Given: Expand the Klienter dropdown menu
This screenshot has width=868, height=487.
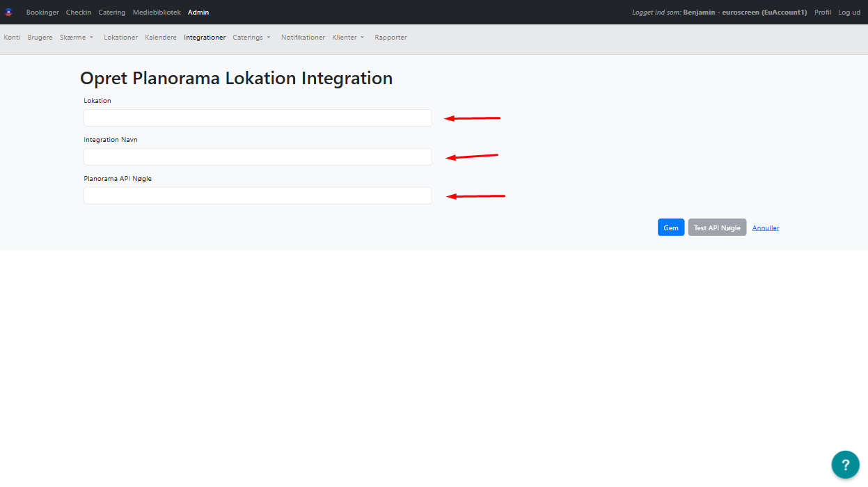Looking at the screenshot, I should click(349, 38).
